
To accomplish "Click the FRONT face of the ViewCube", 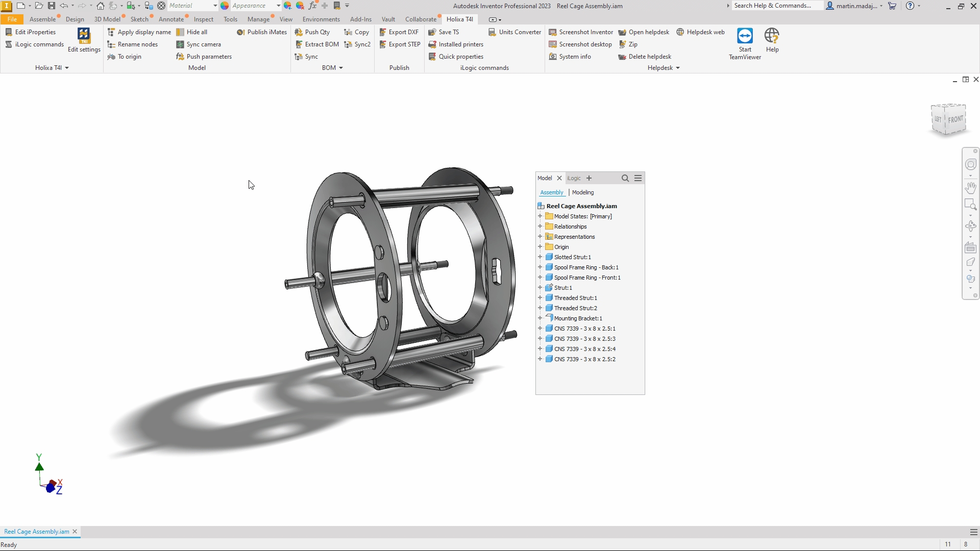I will [955, 119].
